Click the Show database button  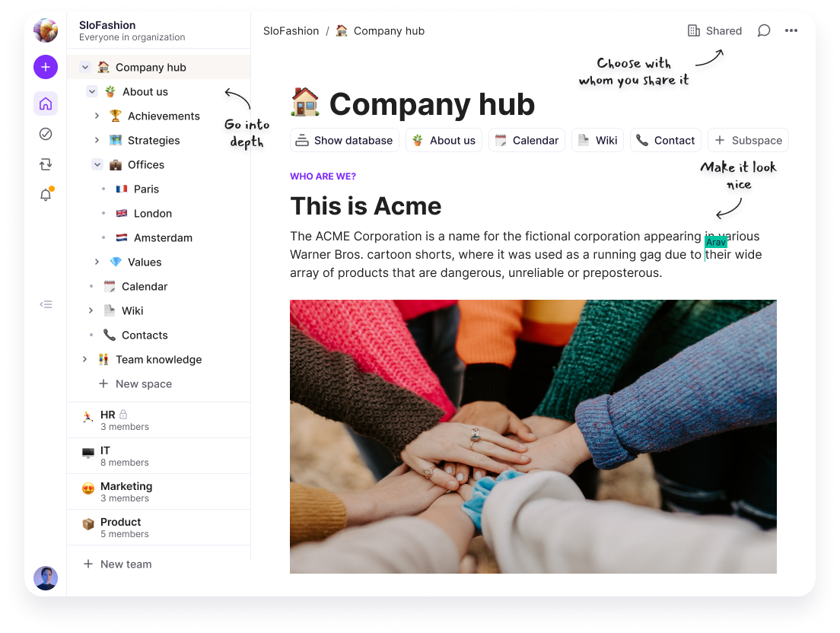[x=345, y=140]
